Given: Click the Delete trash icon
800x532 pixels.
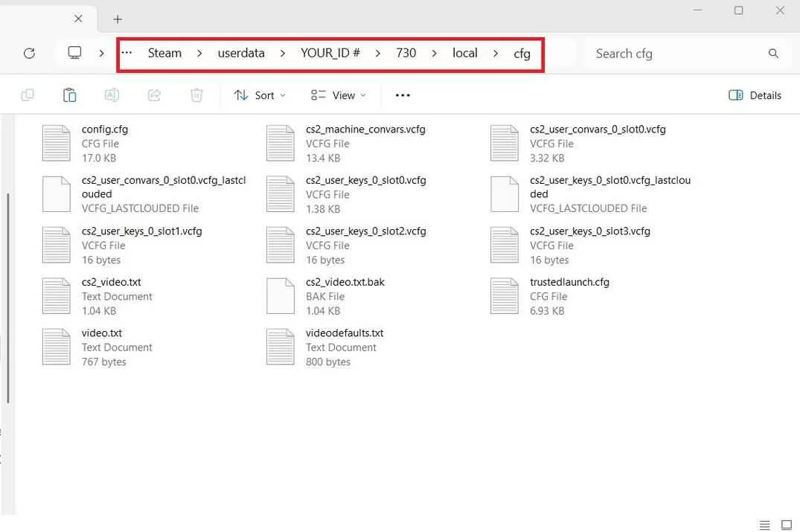Looking at the screenshot, I should (196, 95).
